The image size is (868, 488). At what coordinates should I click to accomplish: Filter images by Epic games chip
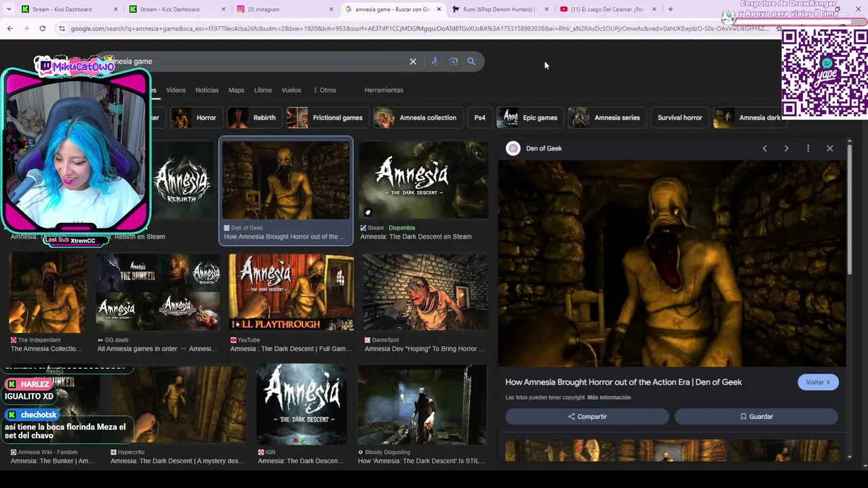[x=530, y=118]
